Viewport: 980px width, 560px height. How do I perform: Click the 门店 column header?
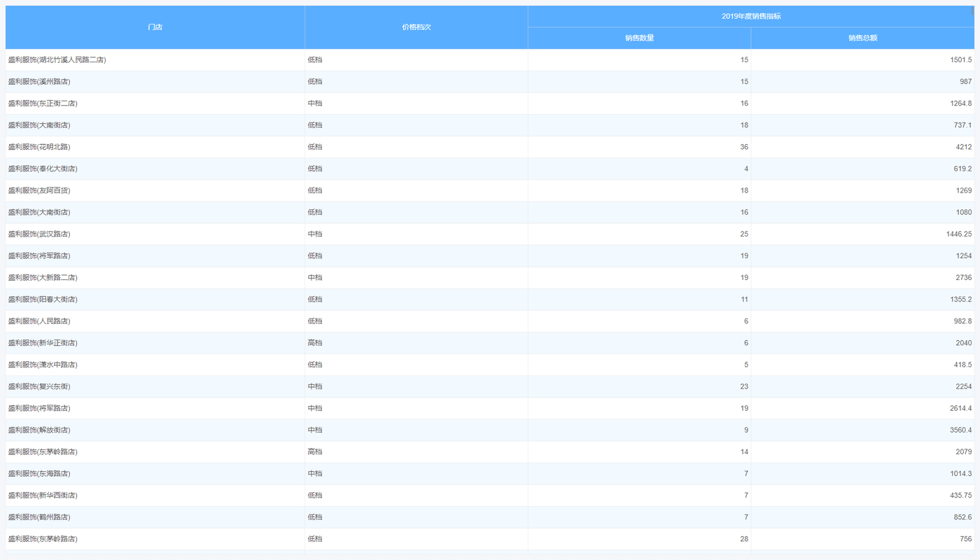155,27
